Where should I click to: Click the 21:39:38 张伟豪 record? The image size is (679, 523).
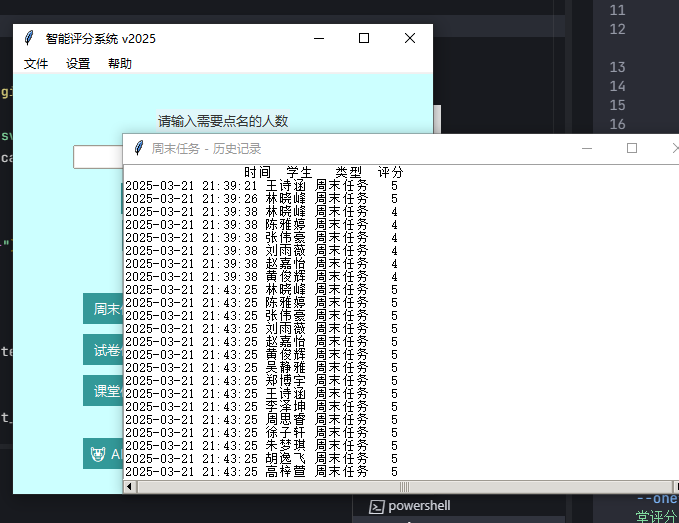(x=261, y=238)
